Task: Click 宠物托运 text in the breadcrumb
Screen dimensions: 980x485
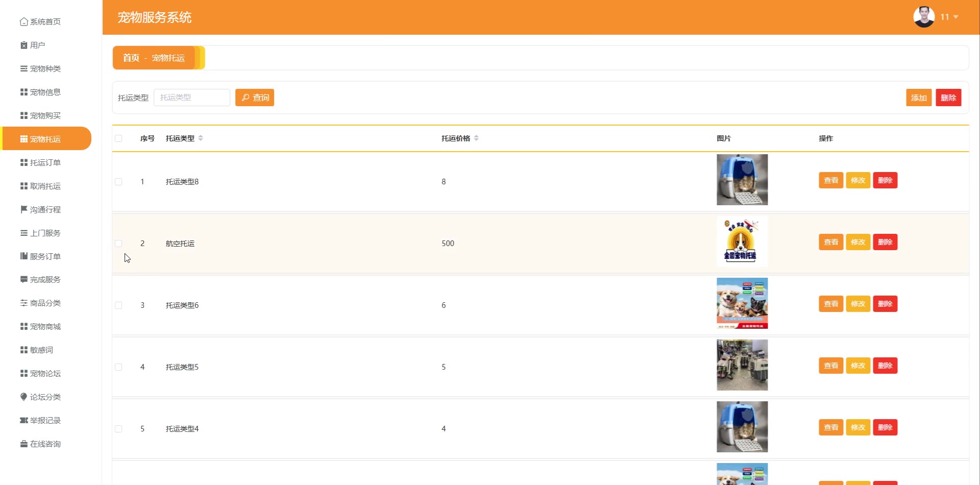Action: (x=168, y=58)
